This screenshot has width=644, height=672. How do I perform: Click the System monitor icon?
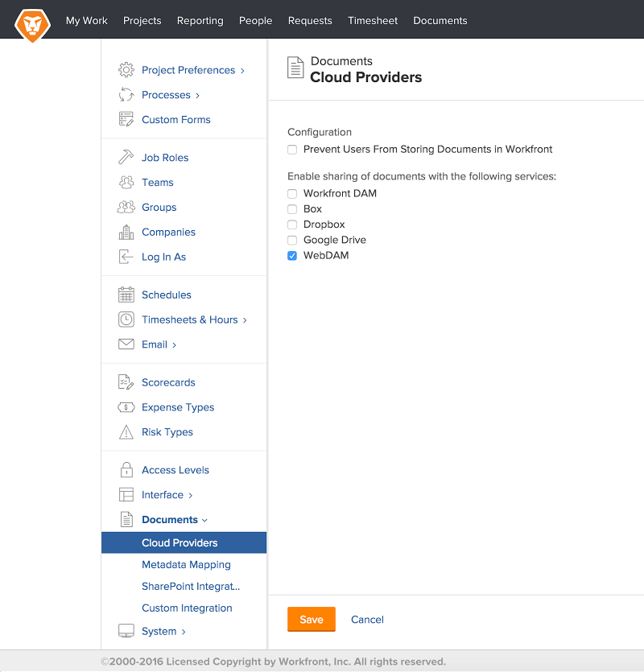click(126, 631)
